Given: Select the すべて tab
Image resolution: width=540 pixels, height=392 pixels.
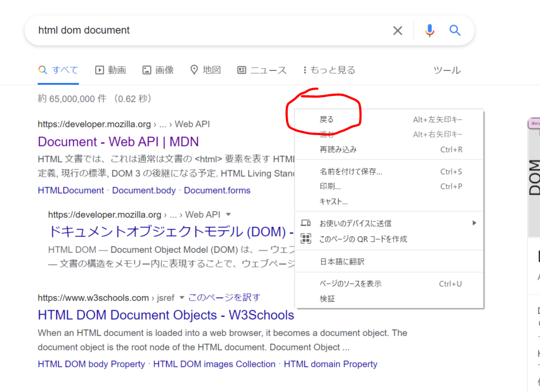Looking at the screenshot, I should pos(58,69).
